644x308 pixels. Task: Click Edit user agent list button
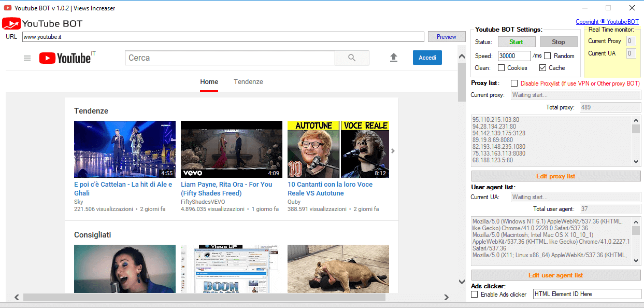pos(556,275)
